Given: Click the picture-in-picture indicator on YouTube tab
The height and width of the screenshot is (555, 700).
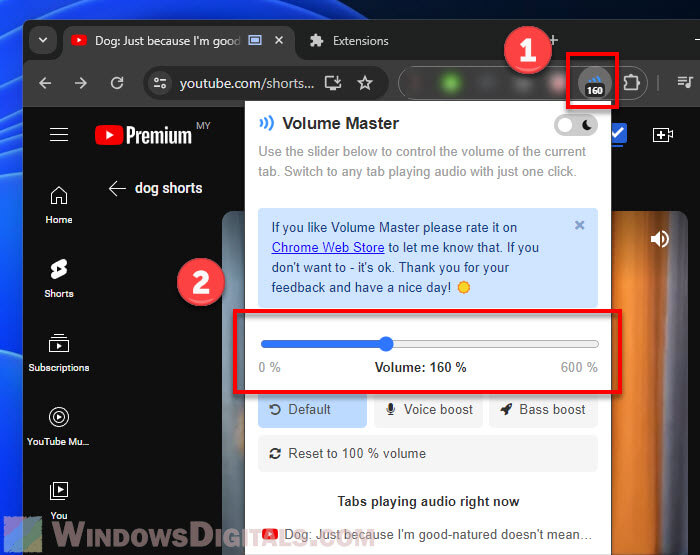Looking at the screenshot, I should (255, 40).
